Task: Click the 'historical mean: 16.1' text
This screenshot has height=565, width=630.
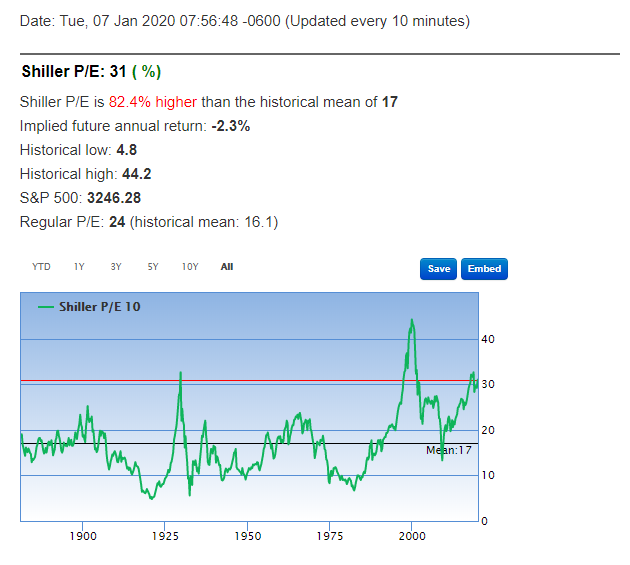Action: (204, 222)
